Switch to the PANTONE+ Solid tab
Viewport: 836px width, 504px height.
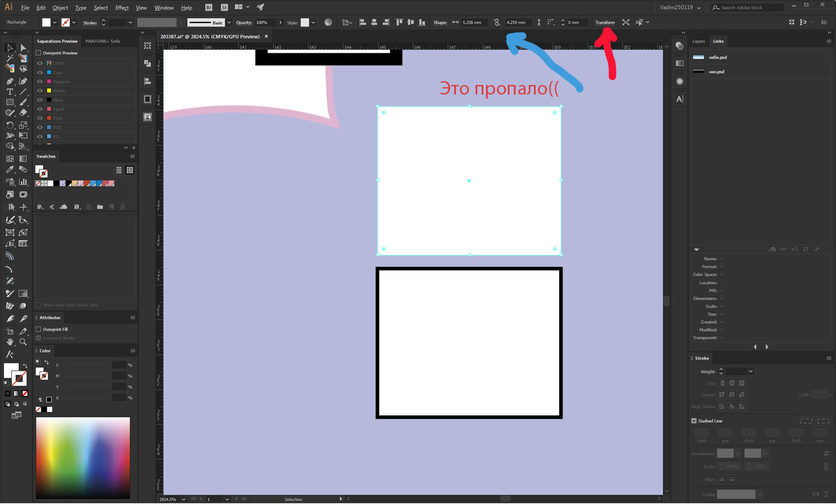[103, 41]
